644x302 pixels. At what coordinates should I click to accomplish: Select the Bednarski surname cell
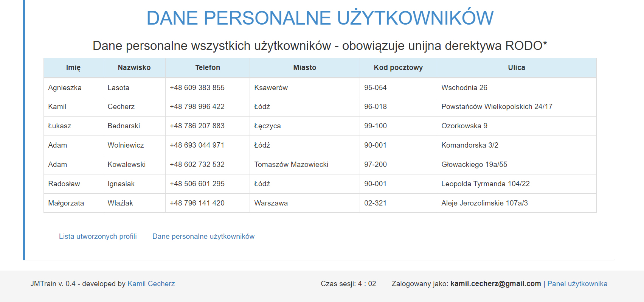134,126
